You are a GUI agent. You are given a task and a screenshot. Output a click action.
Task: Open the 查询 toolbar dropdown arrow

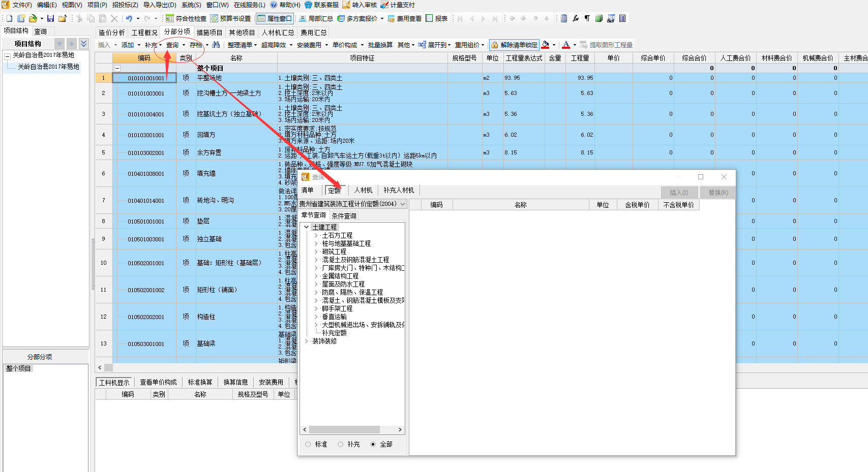pos(184,45)
